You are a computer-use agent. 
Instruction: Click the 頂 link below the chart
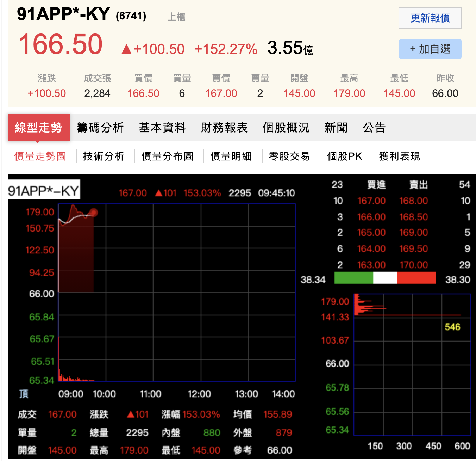click(24, 394)
